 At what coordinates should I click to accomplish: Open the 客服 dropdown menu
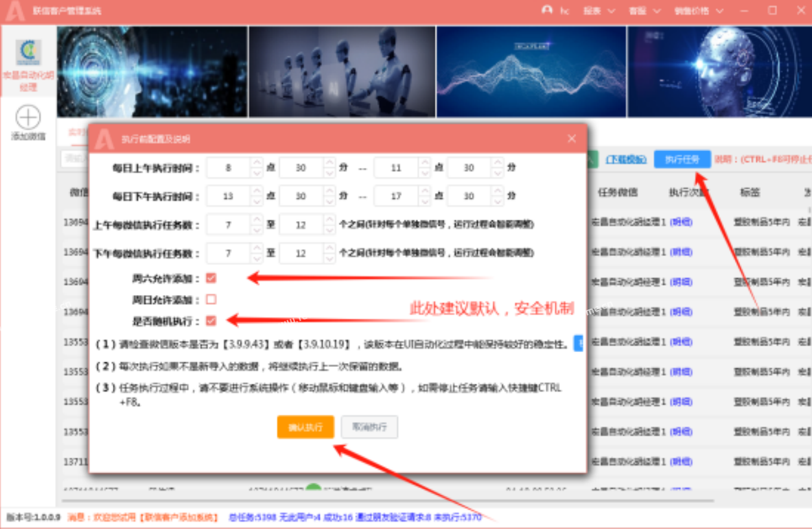[x=644, y=11]
